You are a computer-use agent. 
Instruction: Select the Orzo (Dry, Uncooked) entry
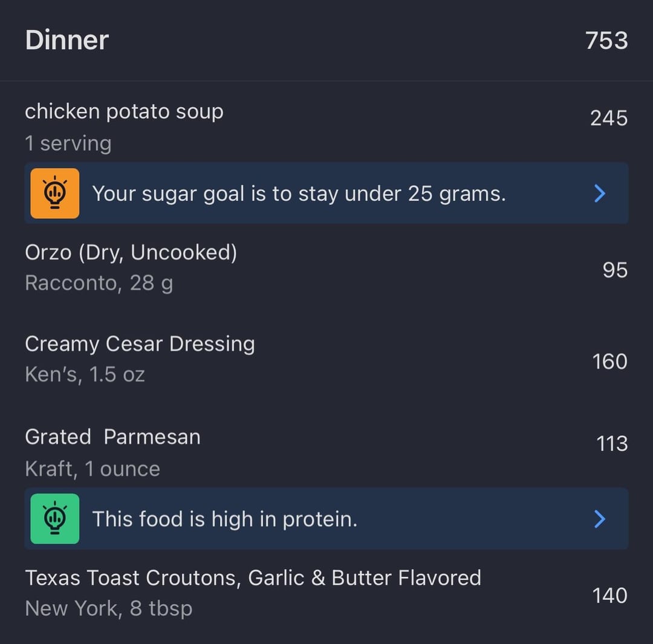pos(326,268)
